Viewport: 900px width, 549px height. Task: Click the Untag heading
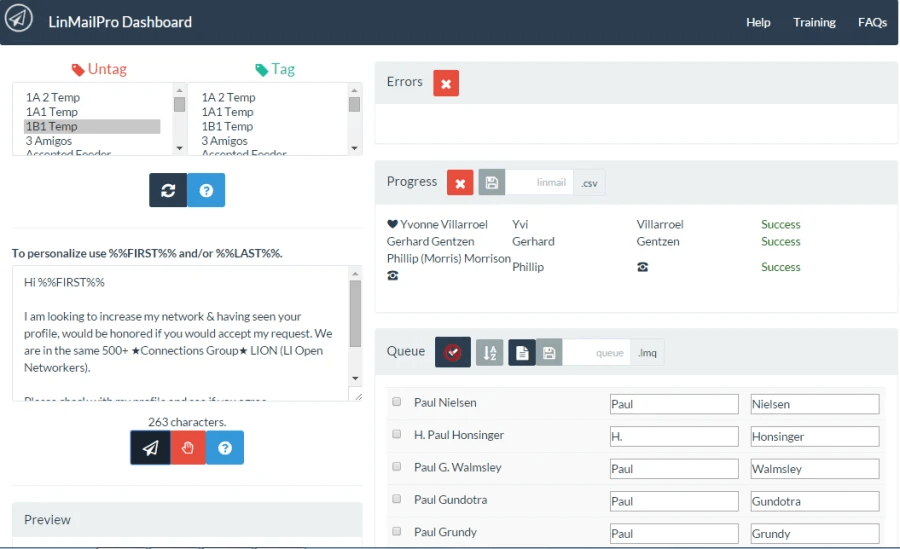107,69
